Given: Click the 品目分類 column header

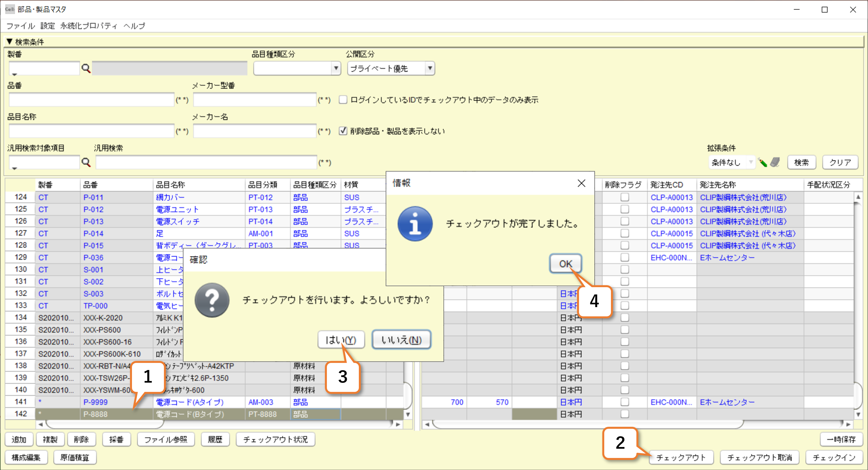Looking at the screenshot, I should click(x=268, y=185).
